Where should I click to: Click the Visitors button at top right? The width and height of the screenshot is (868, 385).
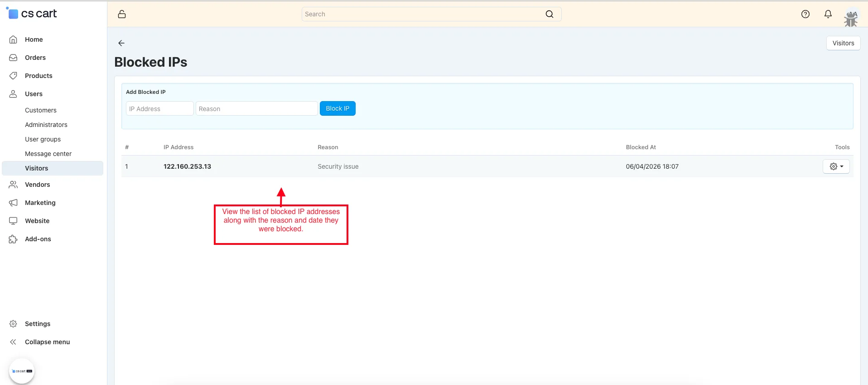click(843, 43)
